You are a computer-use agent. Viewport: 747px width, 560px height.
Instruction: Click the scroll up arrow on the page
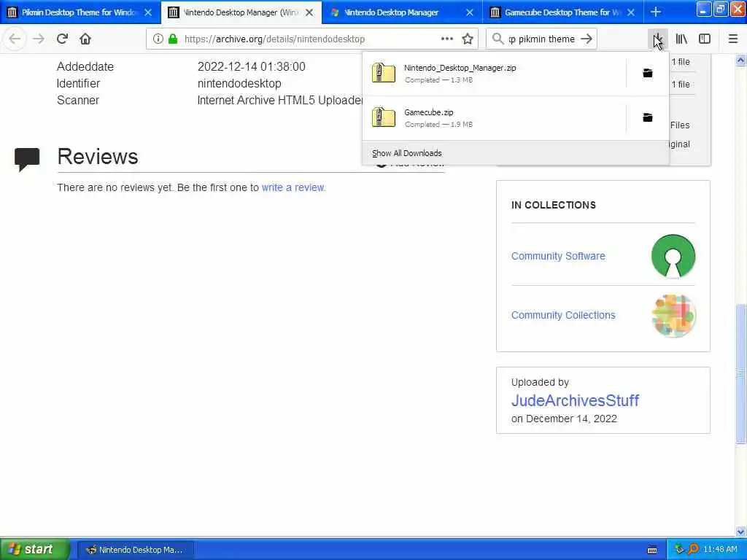741,60
